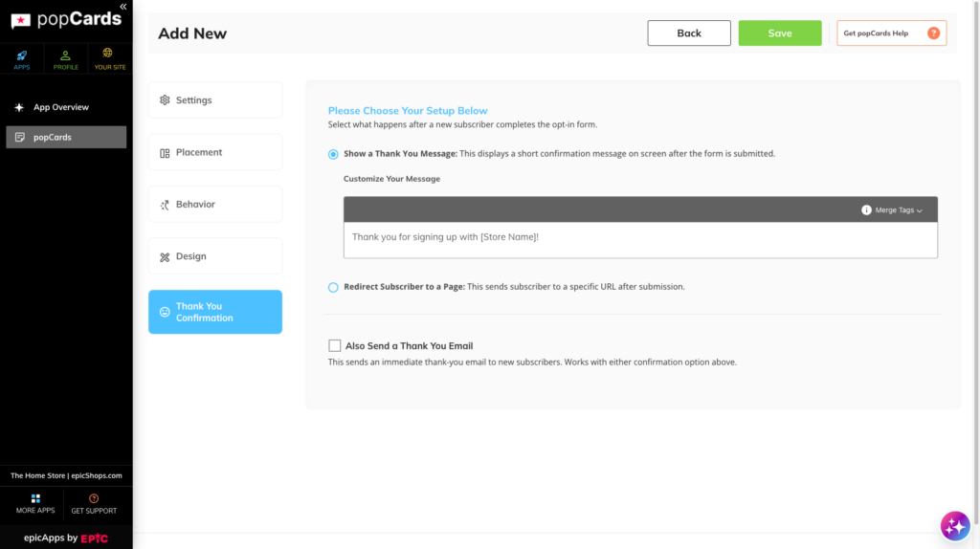The height and width of the screenshot is (549, 980).
Task: Open the Apps rocket tab
Action: pos(22,59)
